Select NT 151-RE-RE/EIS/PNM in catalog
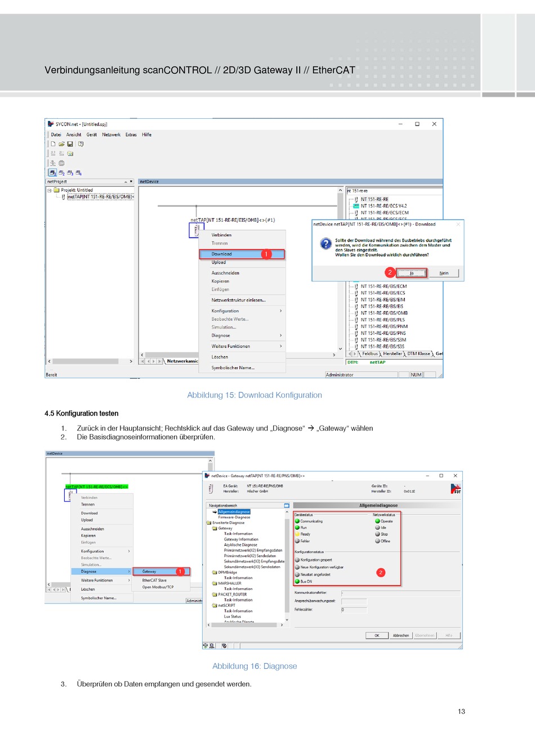 [384, 326]
